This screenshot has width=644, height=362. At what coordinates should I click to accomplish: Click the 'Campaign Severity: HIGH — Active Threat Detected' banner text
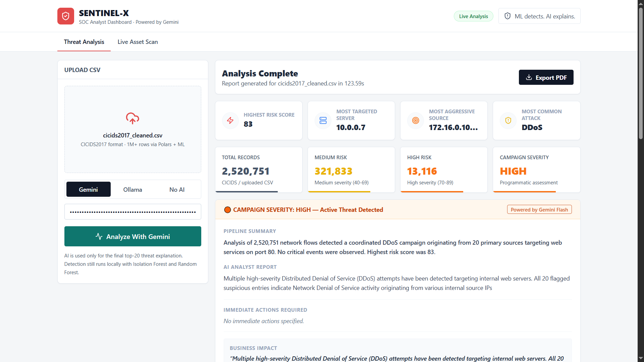pyautogui.click(x=308, y=210)
